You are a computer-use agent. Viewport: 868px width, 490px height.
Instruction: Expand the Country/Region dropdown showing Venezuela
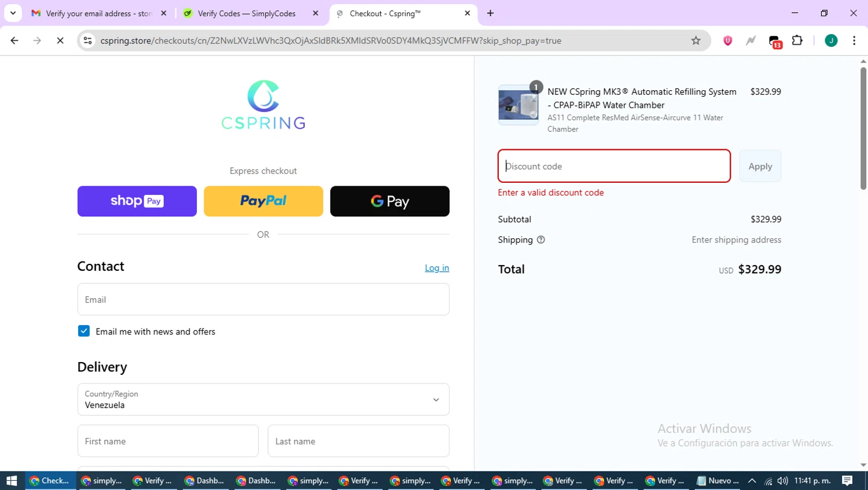[263, 399]
